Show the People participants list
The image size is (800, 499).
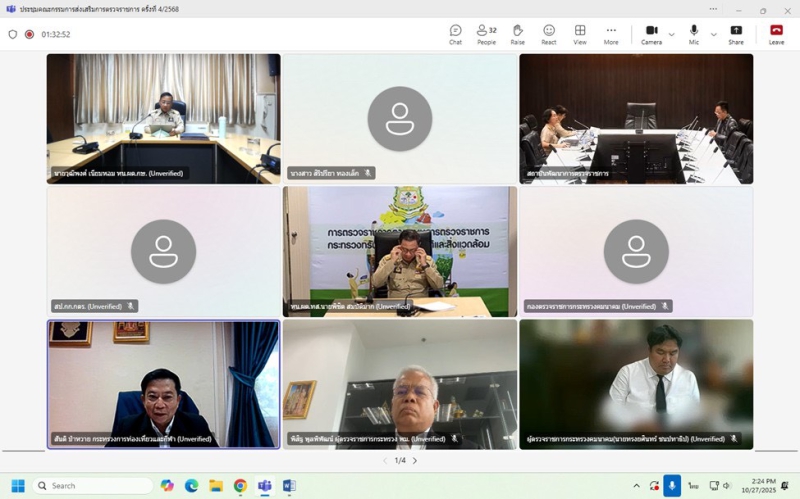pyautogui.click(x=486, y=34)
